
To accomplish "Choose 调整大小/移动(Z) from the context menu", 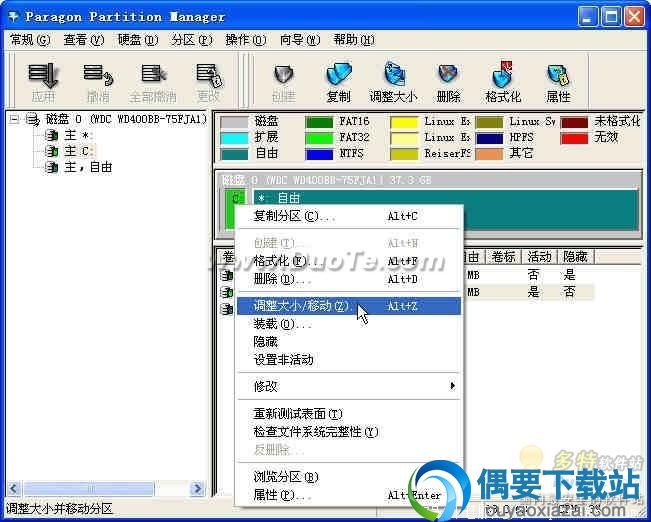I will point(349,306).
